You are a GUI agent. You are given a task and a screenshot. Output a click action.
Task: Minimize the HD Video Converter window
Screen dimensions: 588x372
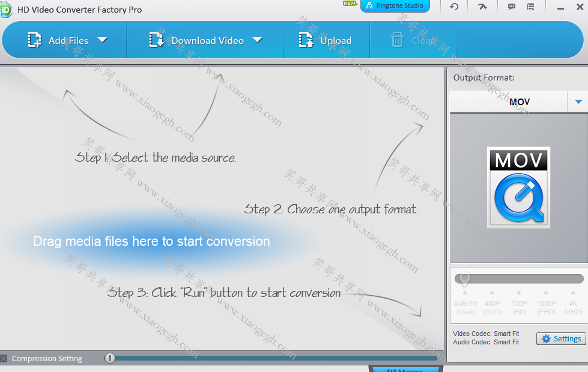tap(560, 7)
